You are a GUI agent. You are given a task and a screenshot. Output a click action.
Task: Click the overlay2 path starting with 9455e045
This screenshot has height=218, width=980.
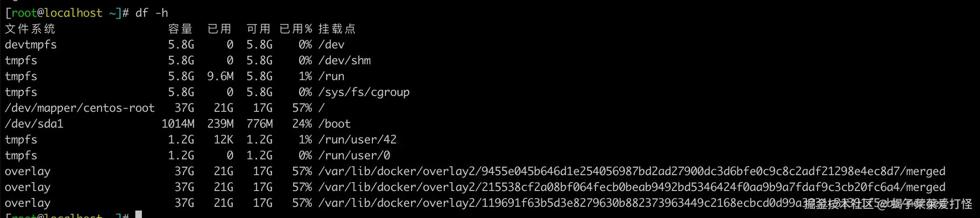tap(631, 171)
